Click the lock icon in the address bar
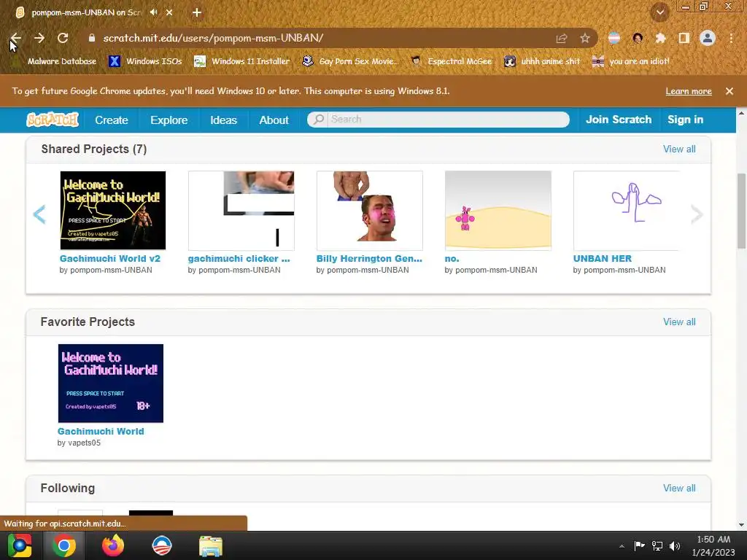Screen dimensions: 747x560 [92, 38]
